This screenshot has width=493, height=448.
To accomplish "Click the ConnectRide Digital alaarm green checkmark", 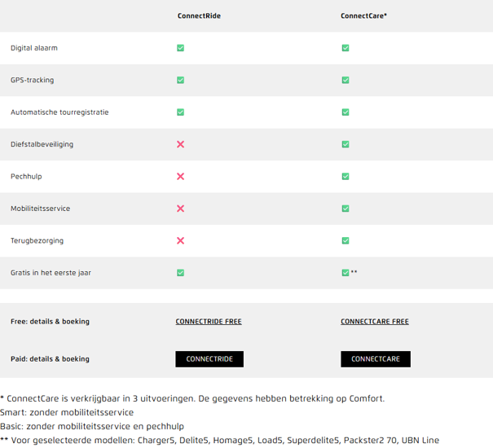I will tap(180, 48).
